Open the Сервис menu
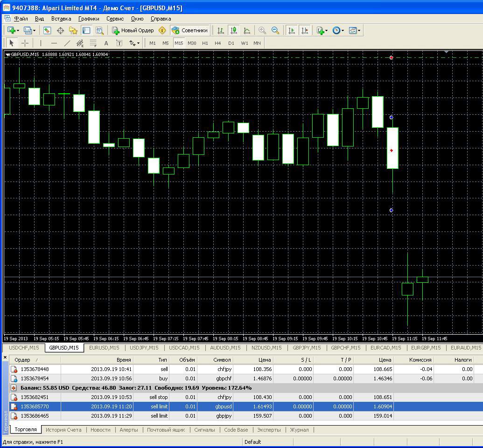This screenshot has width=483, height=448. [x=115, y=19]
